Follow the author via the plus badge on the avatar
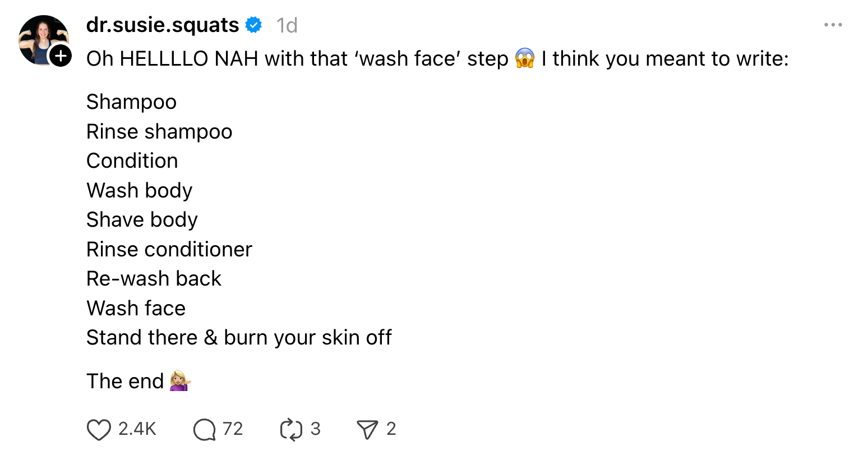Image resolution: width=868 pixels, height=450 pixels. (61, 56)
